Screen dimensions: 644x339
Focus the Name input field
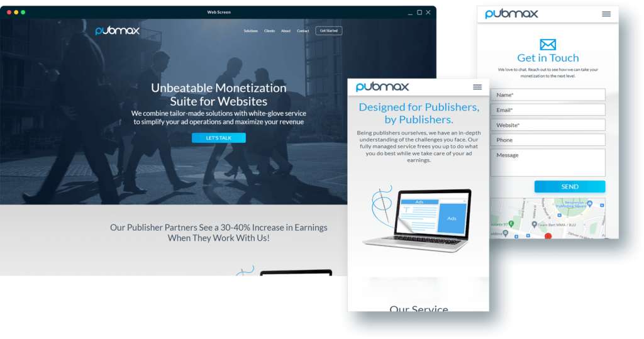tap(547, 95)
